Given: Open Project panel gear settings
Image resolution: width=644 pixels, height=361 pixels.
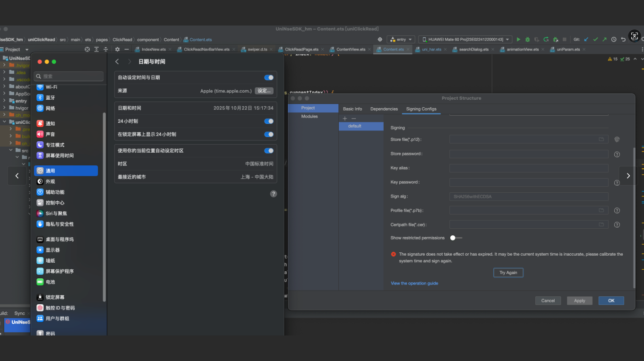Looking at the screenshot, I should pos(117,49).
